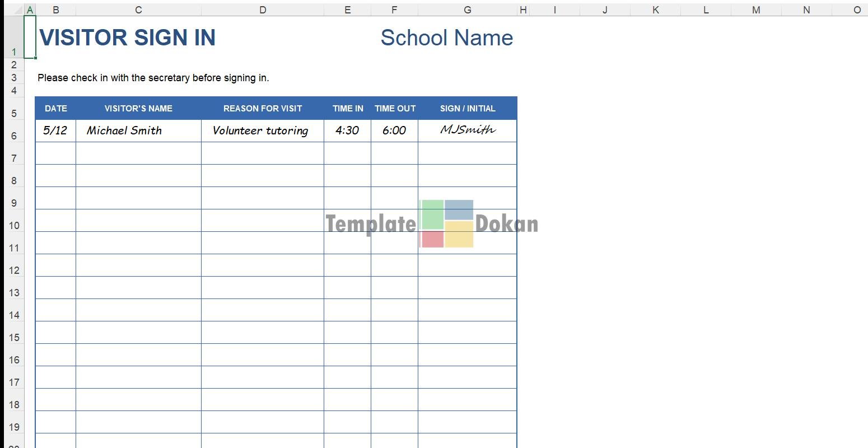Click the 6:00 time out cell
Viewport: 868px width, 448px height.
point(394,130)
